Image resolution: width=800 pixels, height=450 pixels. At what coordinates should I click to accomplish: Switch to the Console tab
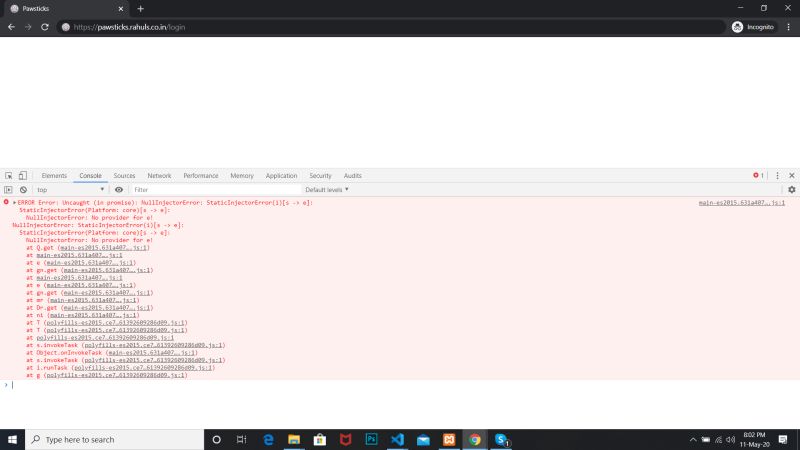[90, 176]
